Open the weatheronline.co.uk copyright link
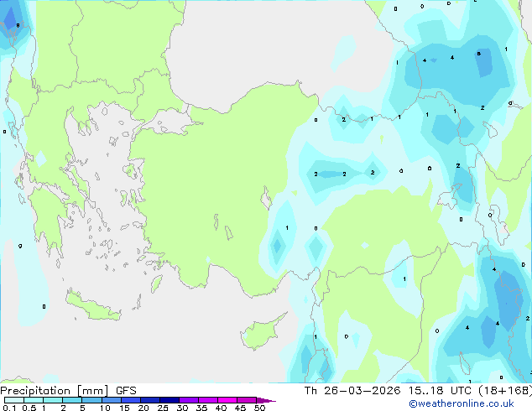Viewport: 532px width, 411px height. point(461,403)
